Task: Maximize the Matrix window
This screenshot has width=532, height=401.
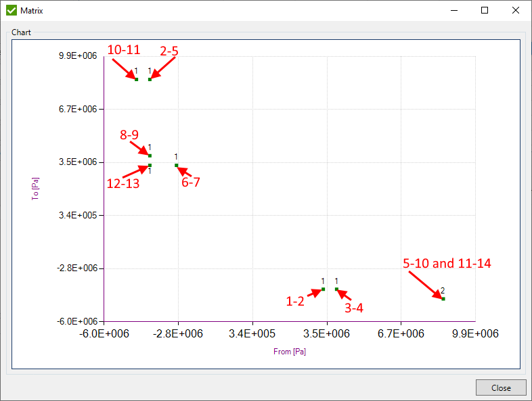Action: pyautogui.click(x=485, y=10)
